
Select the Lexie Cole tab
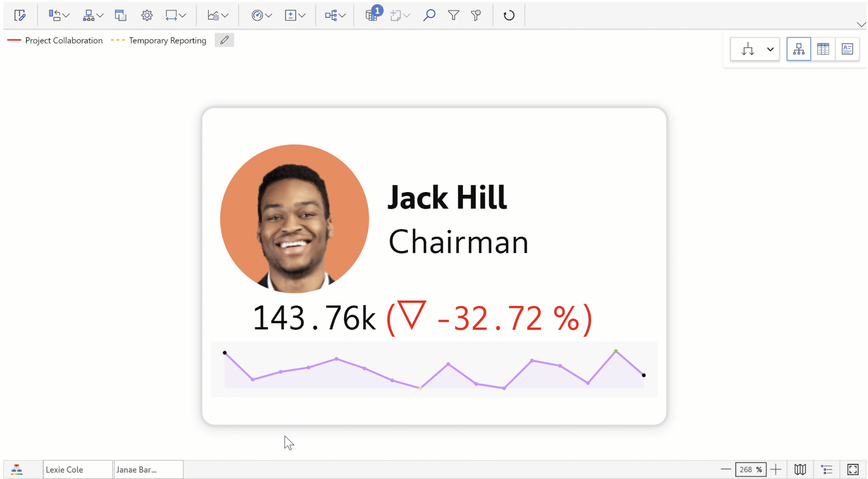pyautogui.click(x=77, y=470)
